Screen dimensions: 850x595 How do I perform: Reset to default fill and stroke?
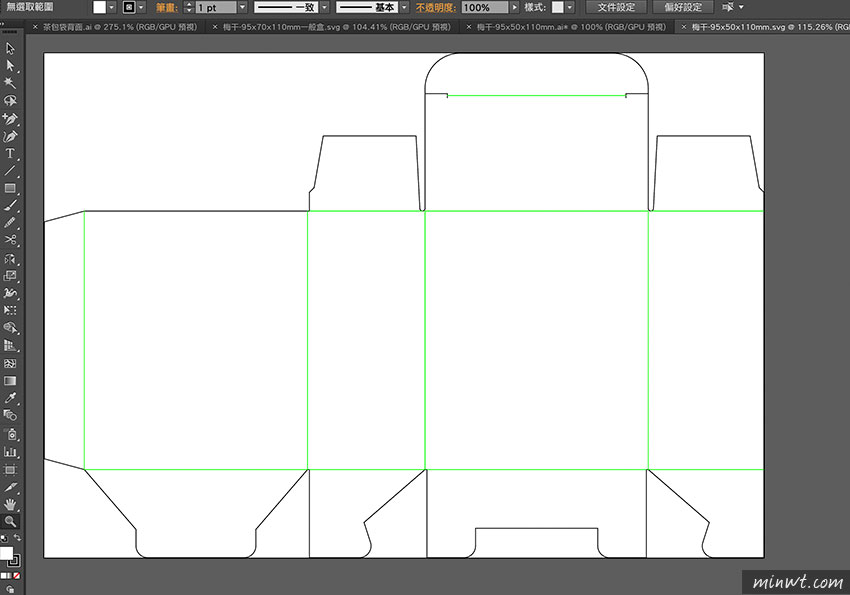pyautogui.click(x=4, y=538)
